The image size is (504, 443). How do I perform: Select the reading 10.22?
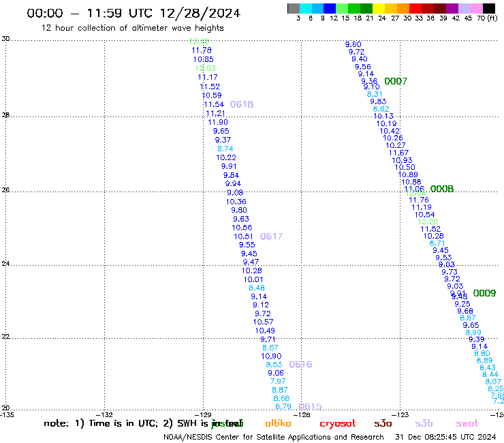tap(226, 157)
